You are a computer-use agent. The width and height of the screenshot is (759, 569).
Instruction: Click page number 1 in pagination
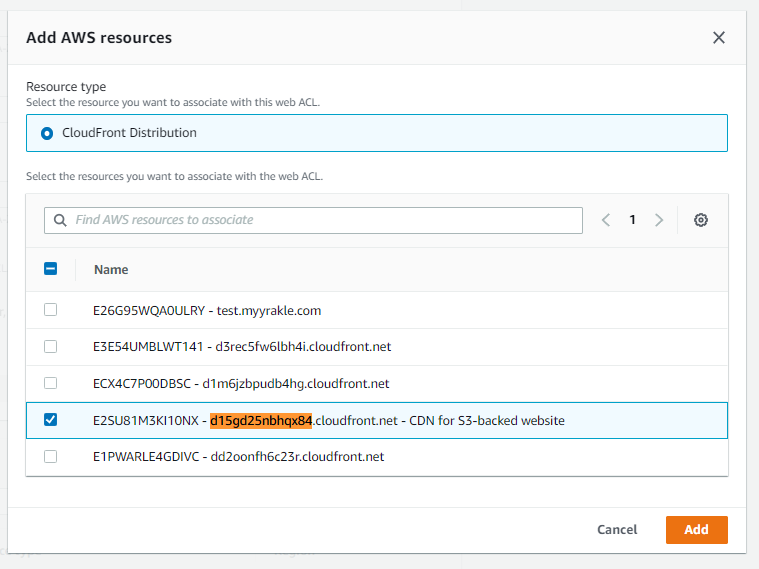click(x=632, y=220)
